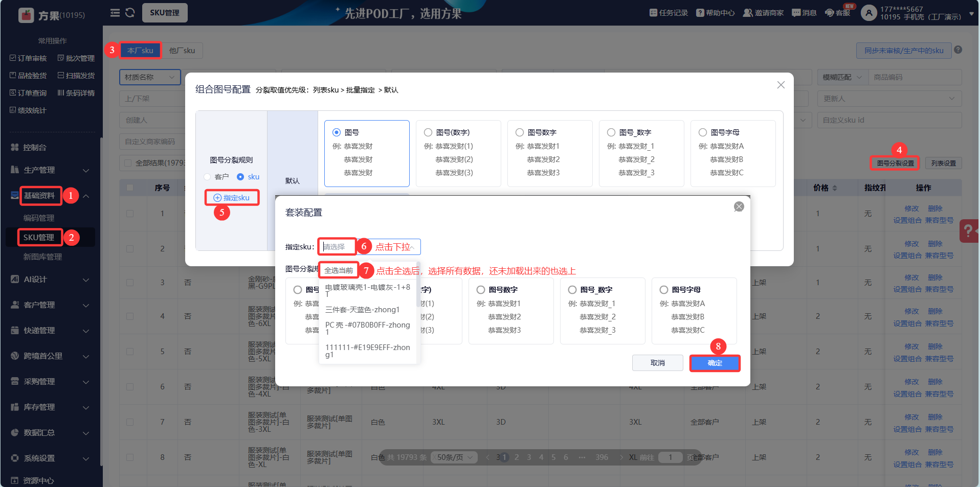Image resolution: width=980 pixels, height=487 pixels.
Task: Close the 套装配置 dialog
Action: [739, 206]
